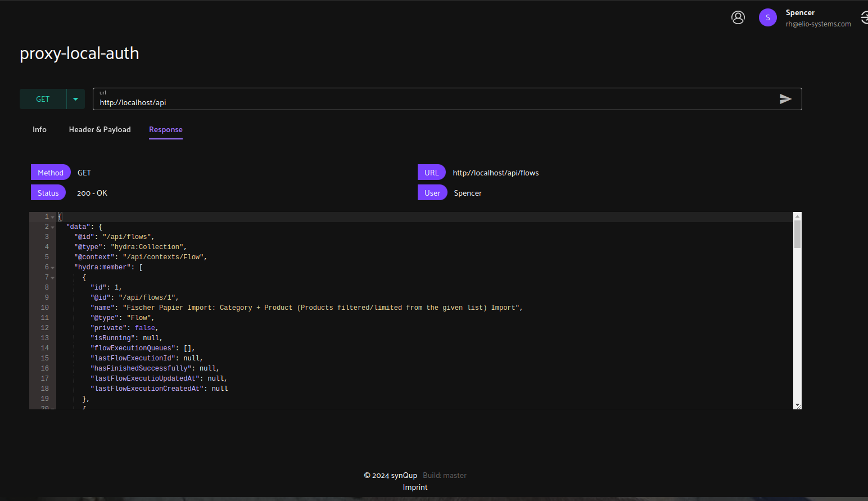Switch to the Info tab
Viewport: 868px width, 501px height.
pyautogui.click(x=39, y=129)
